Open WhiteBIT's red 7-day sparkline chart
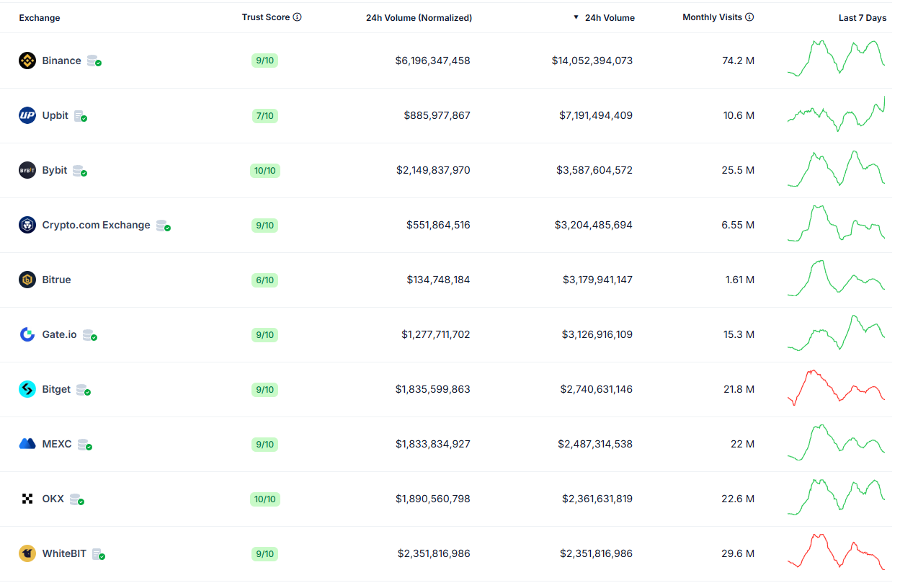This screenshot has width=900, height=588. click(836, 552)
